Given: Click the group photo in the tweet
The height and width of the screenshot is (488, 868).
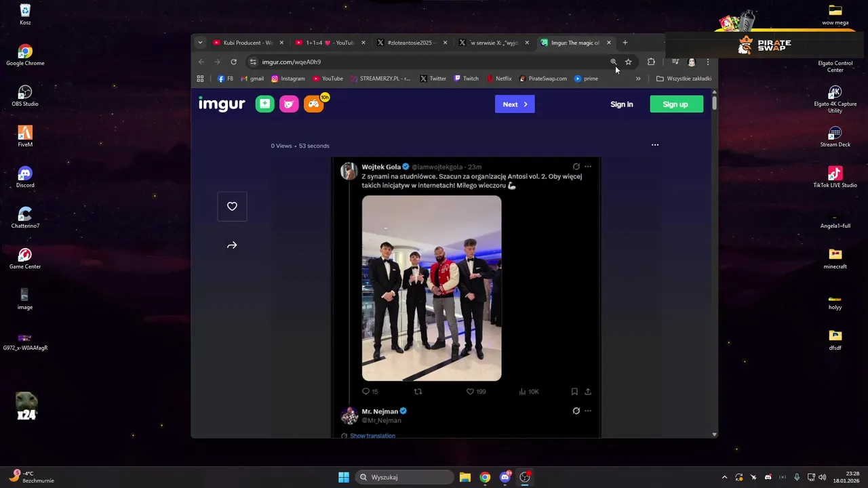Looking at the screenshot, I should pos(431,289).
